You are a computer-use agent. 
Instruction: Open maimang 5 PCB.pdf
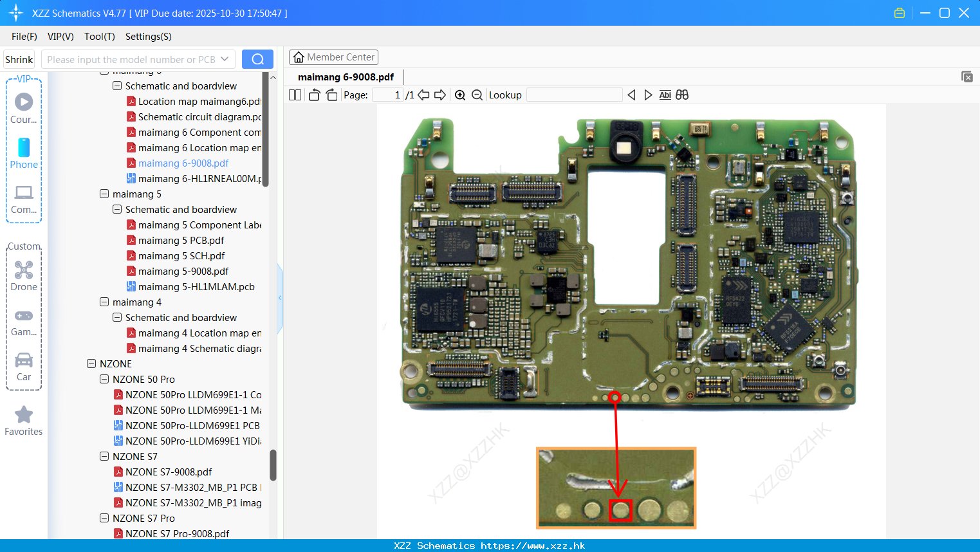pyautogui.click(x=176, y=240)
